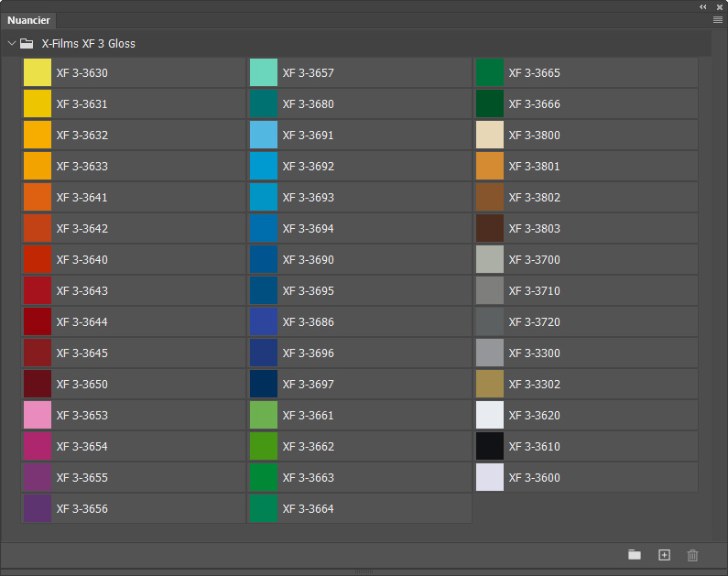Select swatch XF 3-3642
728x576 pixels.
[38, 228]
